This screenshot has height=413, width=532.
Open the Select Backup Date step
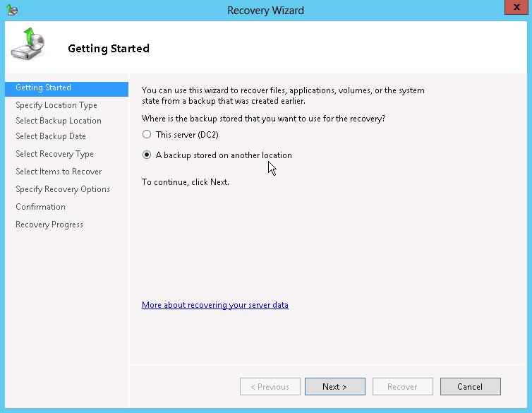coord(51,136)
